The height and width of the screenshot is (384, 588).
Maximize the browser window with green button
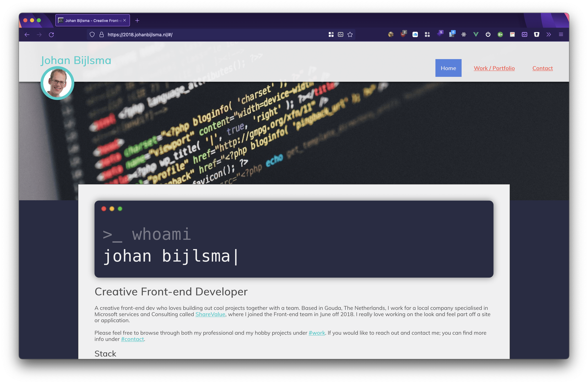click(39, 20)
